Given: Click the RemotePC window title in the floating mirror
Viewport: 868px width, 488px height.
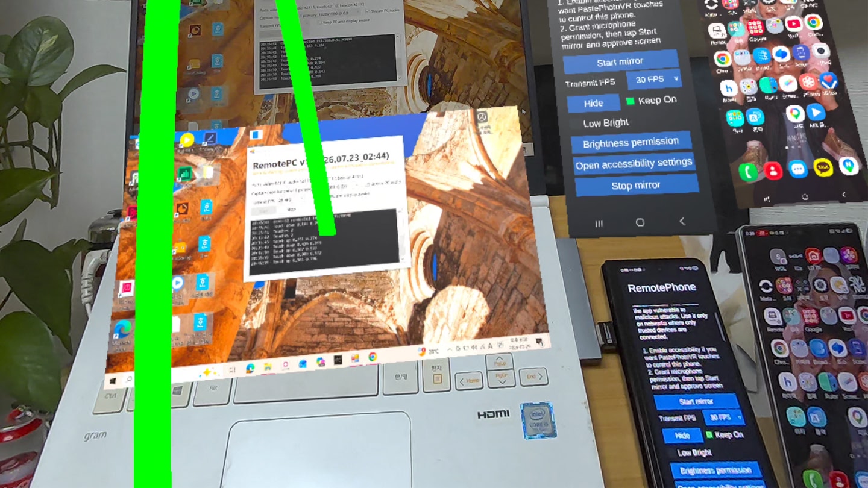Looking at the screenshot, I should tap(320, 161).
